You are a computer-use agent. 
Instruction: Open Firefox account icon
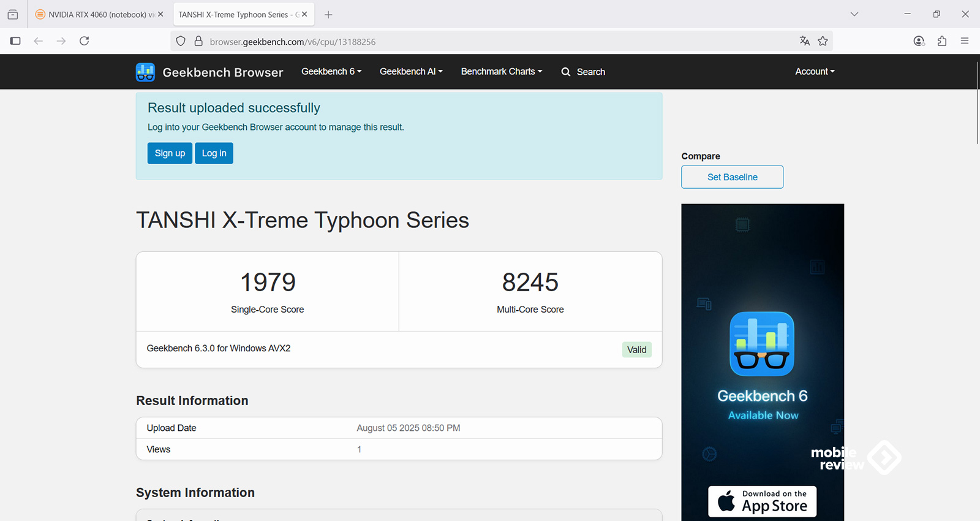click(919, 41)
